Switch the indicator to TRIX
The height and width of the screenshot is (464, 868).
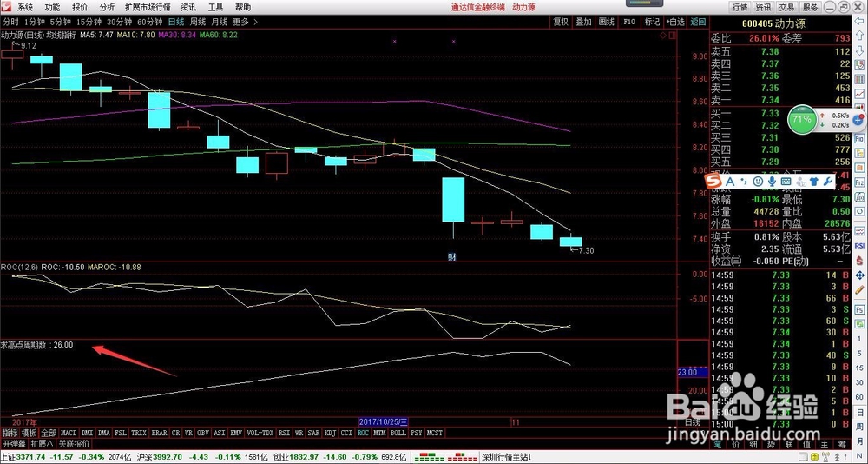[139, 433]
